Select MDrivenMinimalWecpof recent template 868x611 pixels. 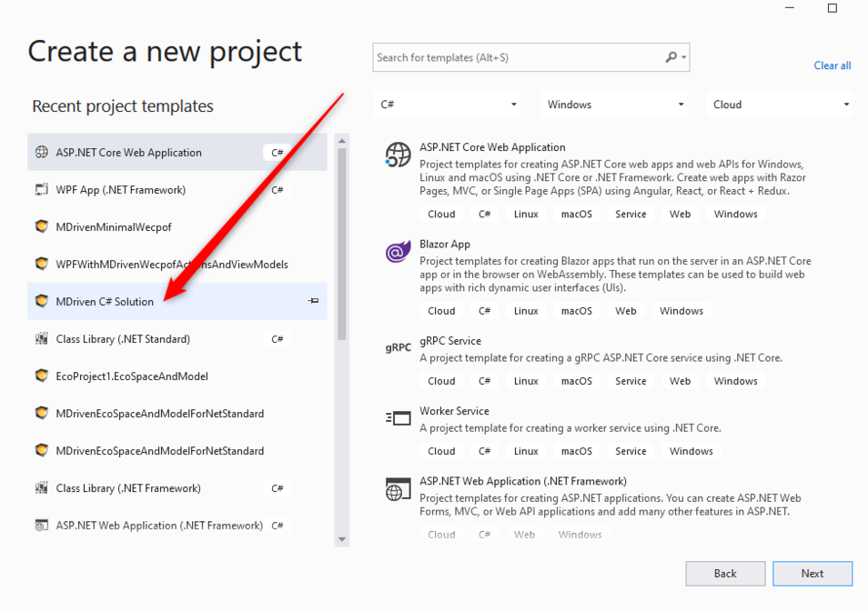pos(177,226)
